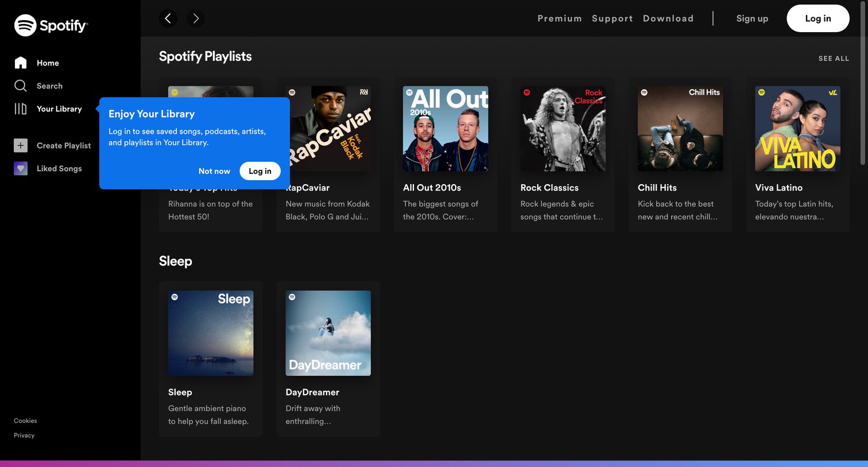Go back with the left arrow button
868x467 pixels.
(x=168, y=18)
